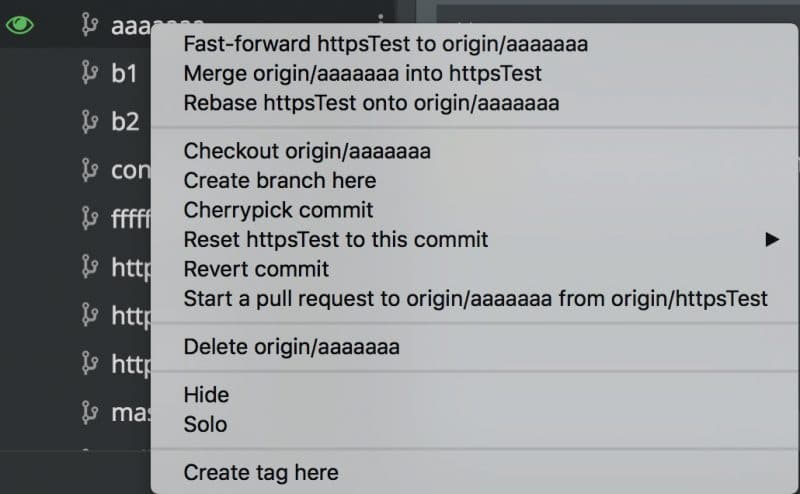Select Rebase httpsTest onto origin/aaaaaaa
This screenshot has height=494, width=800.
371,103
